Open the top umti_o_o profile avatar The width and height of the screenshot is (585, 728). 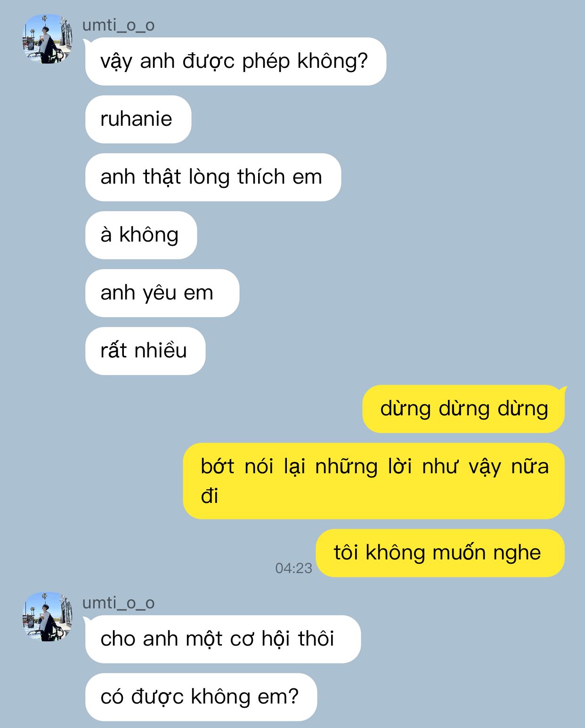(x=48, y=39)
